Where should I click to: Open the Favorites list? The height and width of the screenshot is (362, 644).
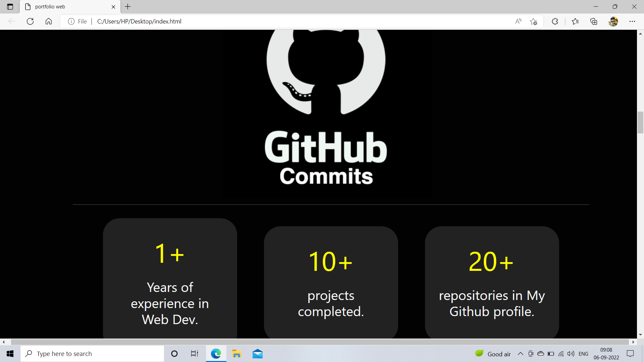576,21
